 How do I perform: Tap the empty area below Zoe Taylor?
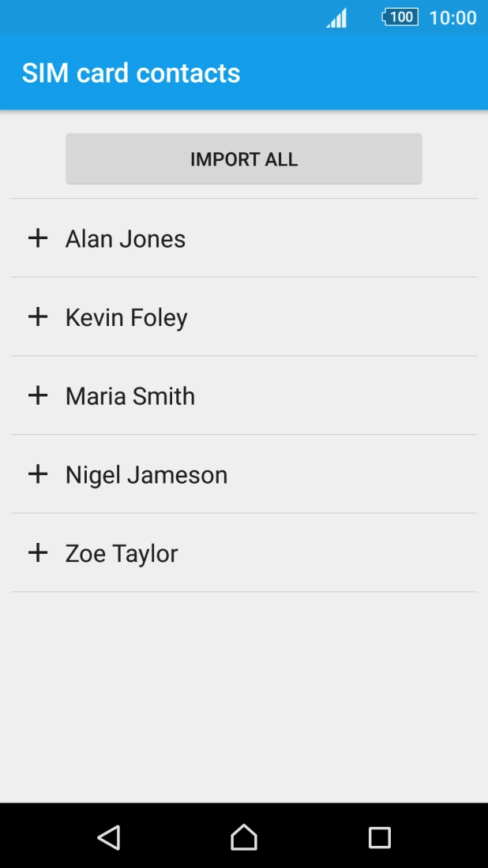(x=244, y=694)
